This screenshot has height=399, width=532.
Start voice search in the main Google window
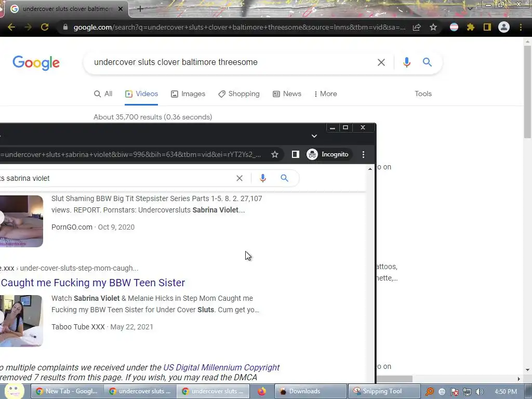point(406,62)
